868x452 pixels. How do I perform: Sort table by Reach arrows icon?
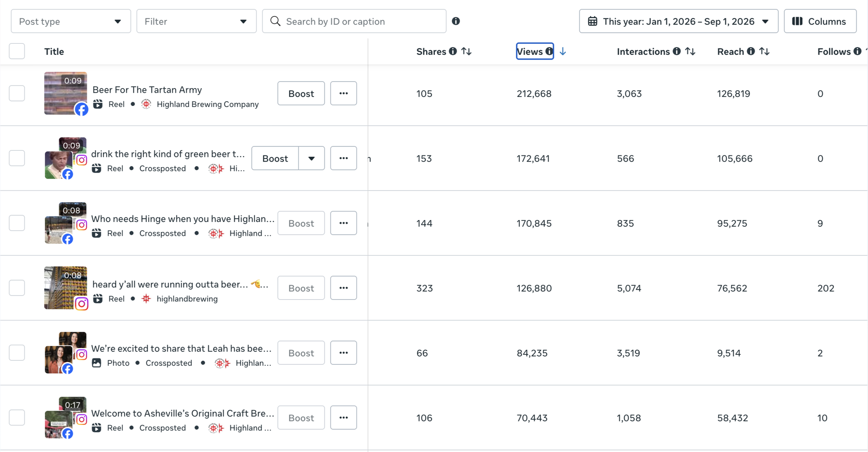764,51
